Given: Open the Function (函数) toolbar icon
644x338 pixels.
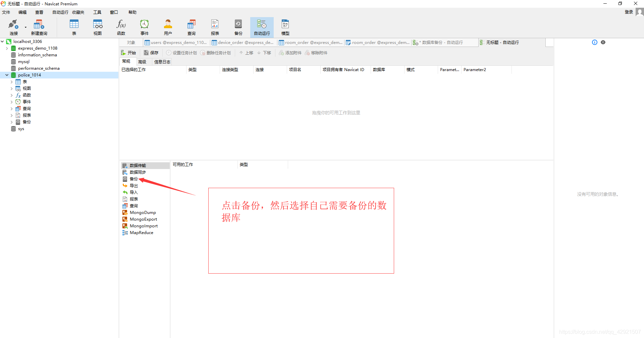Looking at the screenshot, I should (121, 27).
